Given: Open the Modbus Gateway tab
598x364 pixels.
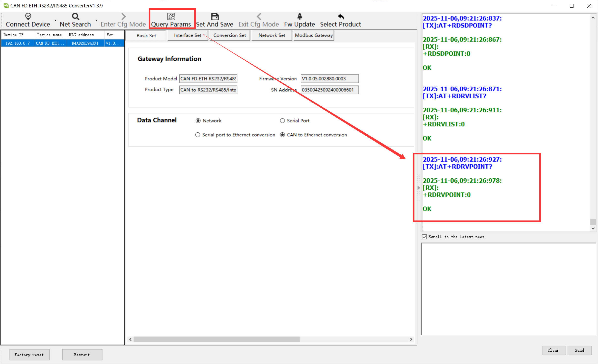Looking at the screenshot, I should point(314,35).
